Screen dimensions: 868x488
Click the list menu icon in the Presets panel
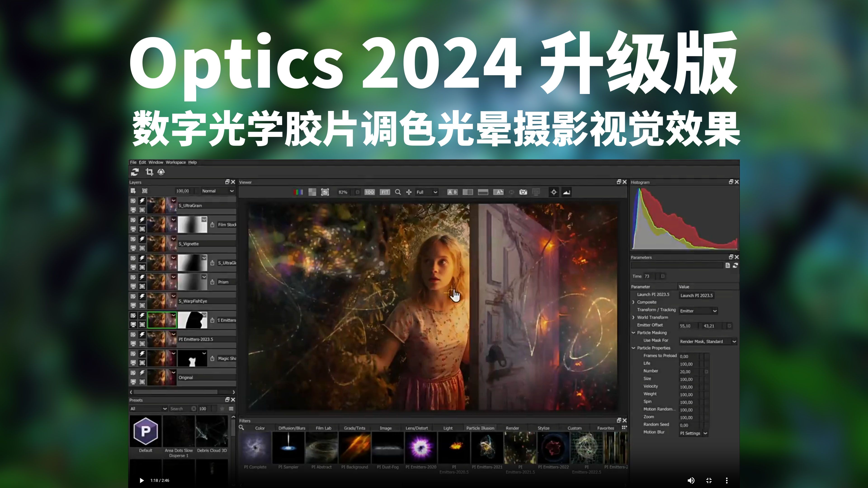[x=231, y=408]
